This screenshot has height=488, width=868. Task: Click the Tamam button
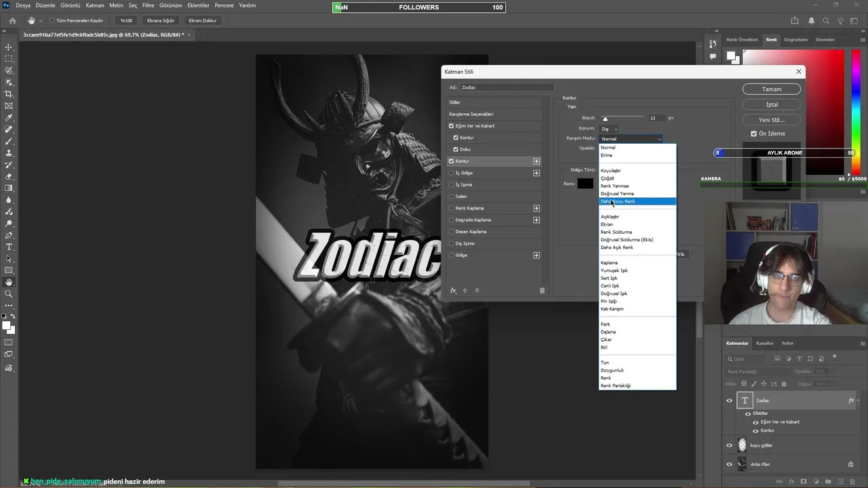pos(772,89)
